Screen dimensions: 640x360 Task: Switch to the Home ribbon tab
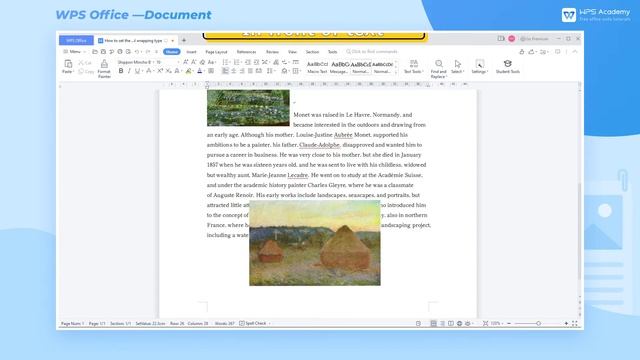click(x=171, y=52)
